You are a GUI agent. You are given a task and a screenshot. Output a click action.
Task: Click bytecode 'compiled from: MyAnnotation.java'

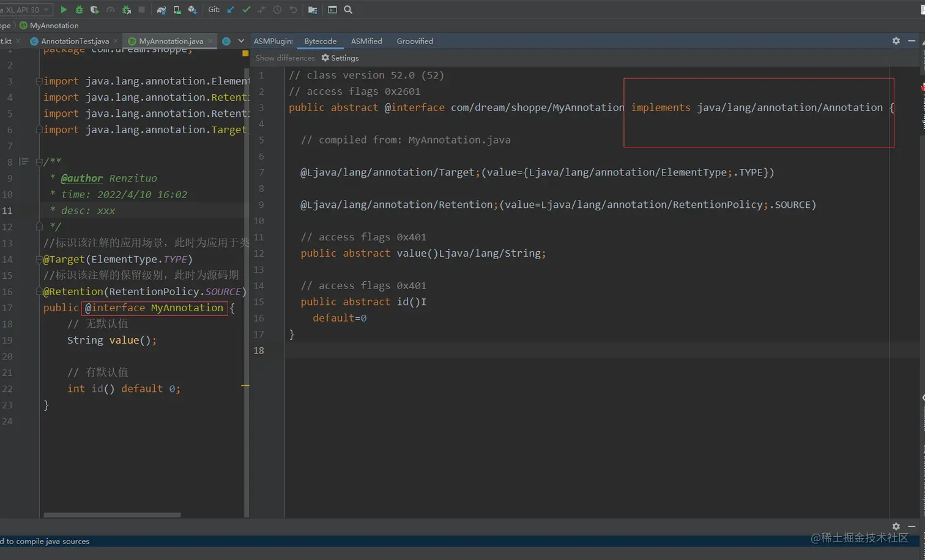click(406, 140)
